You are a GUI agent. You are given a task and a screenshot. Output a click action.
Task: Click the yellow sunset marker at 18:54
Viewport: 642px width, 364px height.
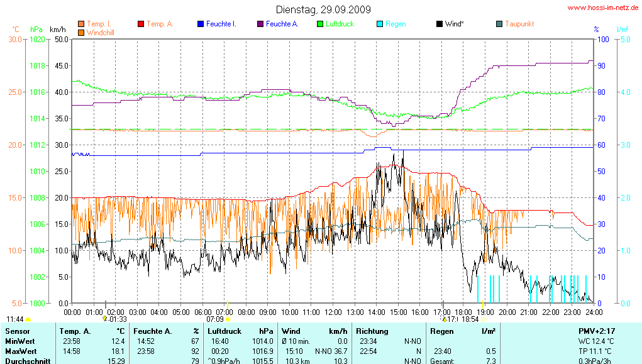pyautogui.click(x=483, y=319)
